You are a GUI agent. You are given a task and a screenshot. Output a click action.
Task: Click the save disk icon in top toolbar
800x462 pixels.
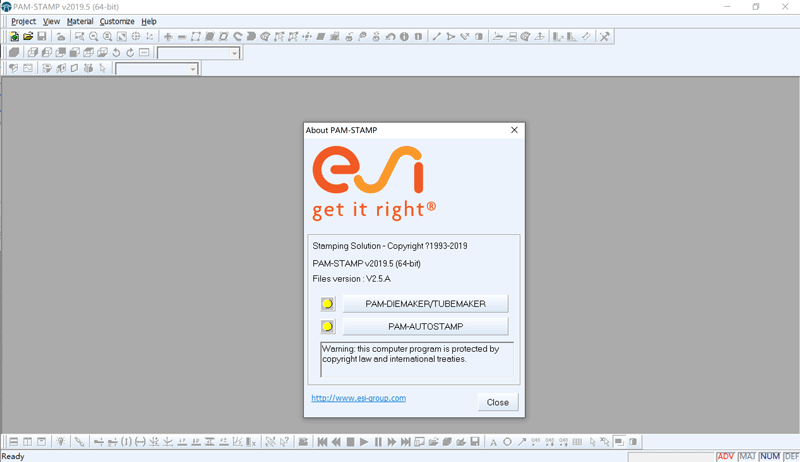click(42, 37)
